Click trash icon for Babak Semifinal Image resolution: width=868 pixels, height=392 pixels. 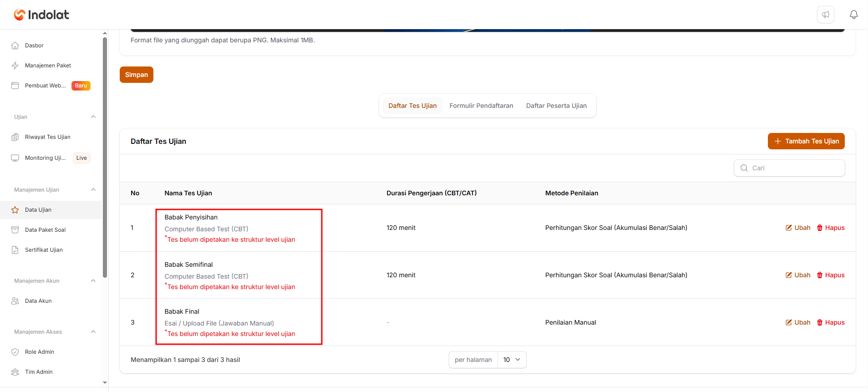[820, 275]
